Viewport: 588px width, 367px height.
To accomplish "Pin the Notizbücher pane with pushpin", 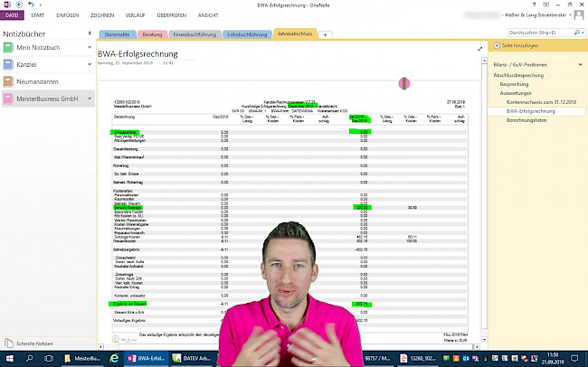I will pyautogui.click(x=88, y=33).
